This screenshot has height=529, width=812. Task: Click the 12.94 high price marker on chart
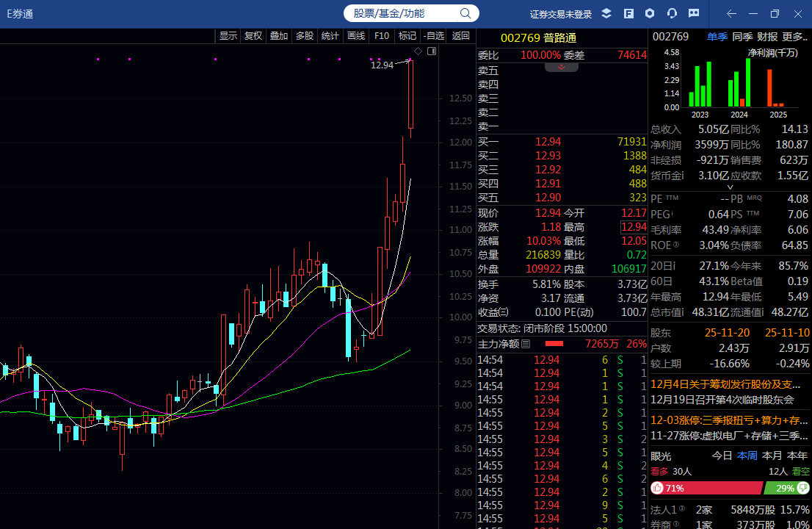tap(383, 65)
